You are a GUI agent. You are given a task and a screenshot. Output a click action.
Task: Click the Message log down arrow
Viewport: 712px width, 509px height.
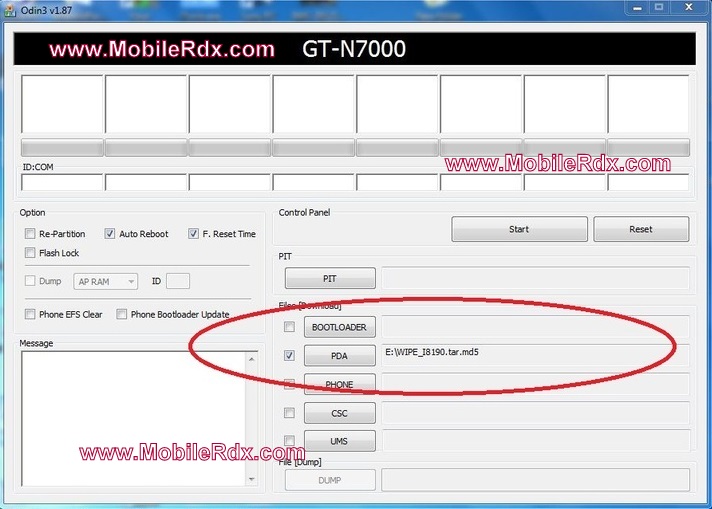pos(252,479)
